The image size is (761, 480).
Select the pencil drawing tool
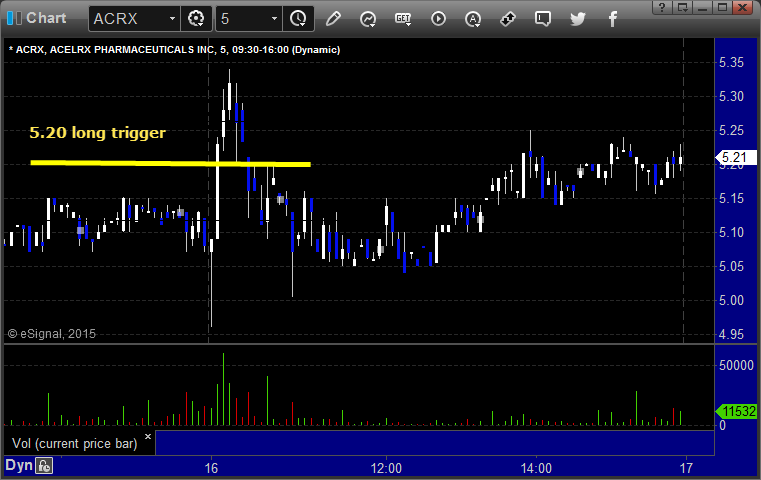pos(333,19)
